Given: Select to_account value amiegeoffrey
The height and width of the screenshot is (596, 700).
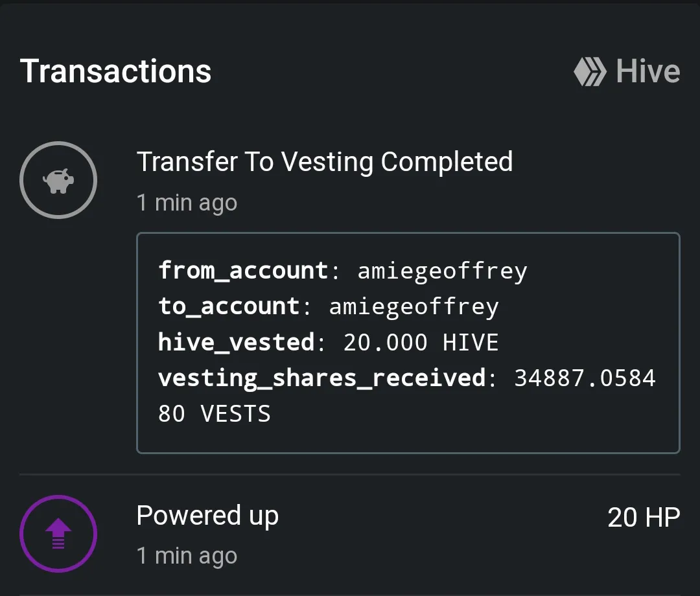Looking at the screenshot, I should coord(414,307).
